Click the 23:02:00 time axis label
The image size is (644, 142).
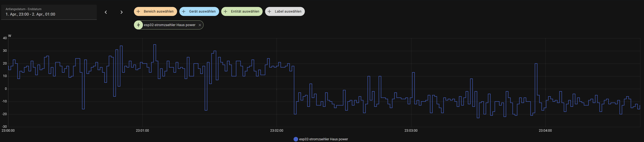(277, 131)
